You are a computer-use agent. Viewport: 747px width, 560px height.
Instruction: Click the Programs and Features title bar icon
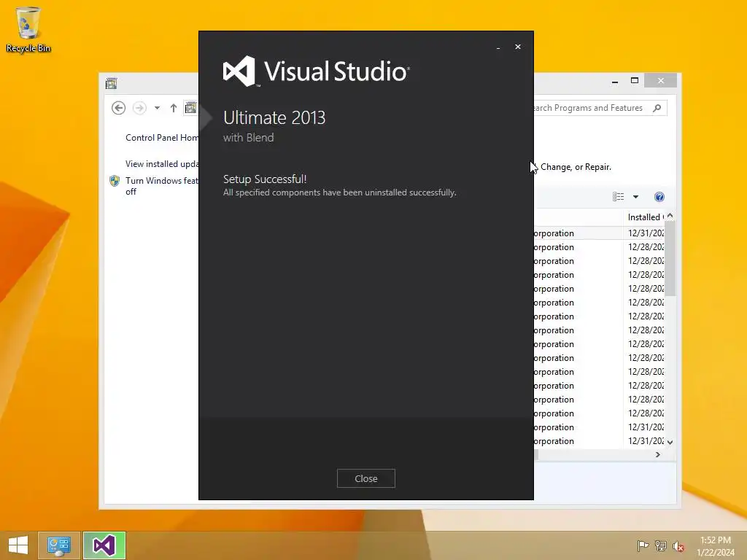pos(112,83)
